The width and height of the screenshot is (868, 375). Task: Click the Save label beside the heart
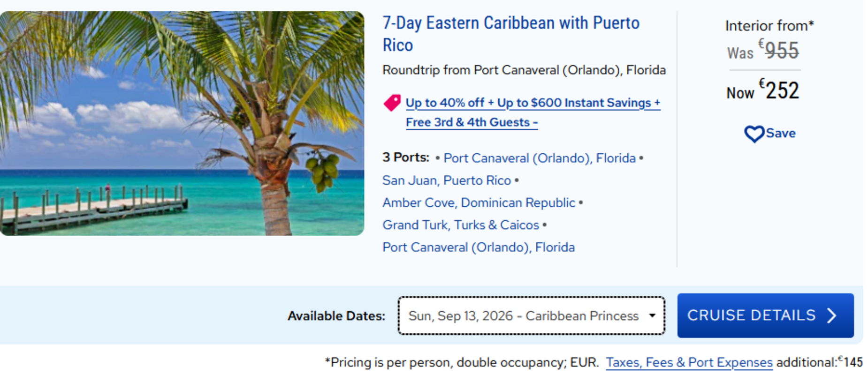(781, 133)
